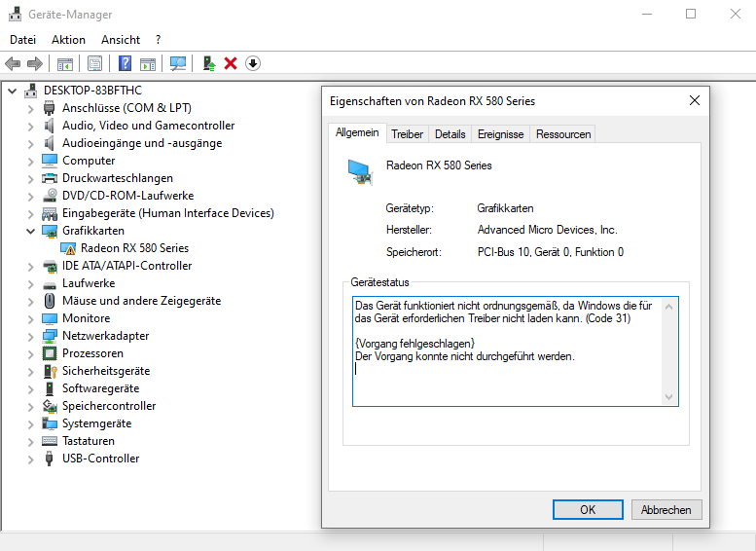Screen dimensions: 756x551
Task: Select the USB-Controller tree label
Action: pyautogui.click(x=101, y=459)
